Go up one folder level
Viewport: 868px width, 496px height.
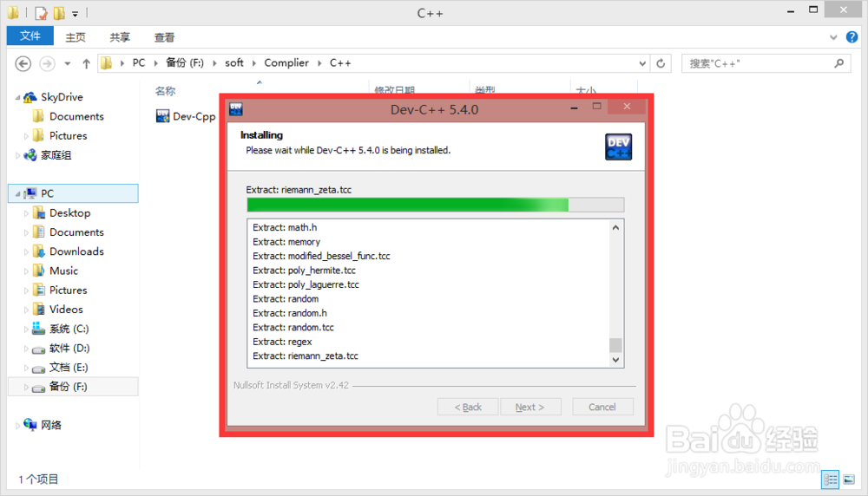[x=86, y=63]
